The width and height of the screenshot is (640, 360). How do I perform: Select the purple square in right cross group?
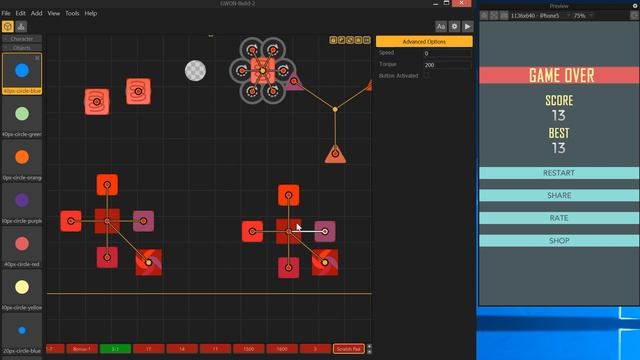(325, 231)
